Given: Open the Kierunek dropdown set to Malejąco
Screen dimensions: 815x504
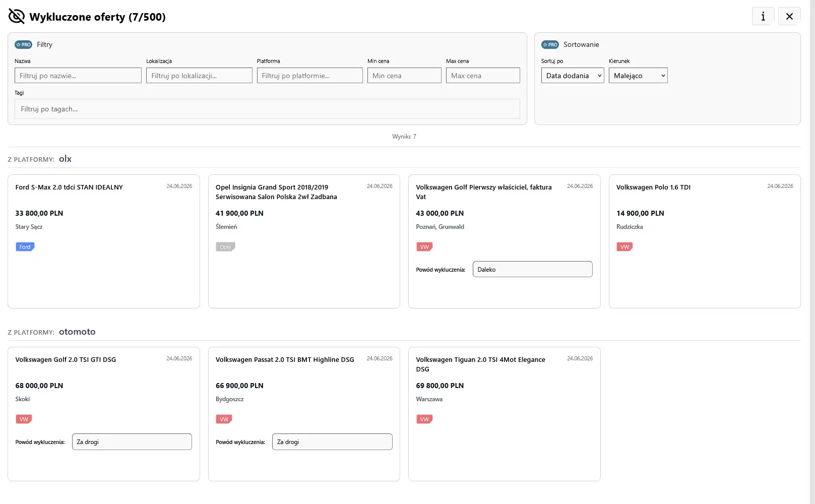Looking at the screenshot, I should coord(638,76).
